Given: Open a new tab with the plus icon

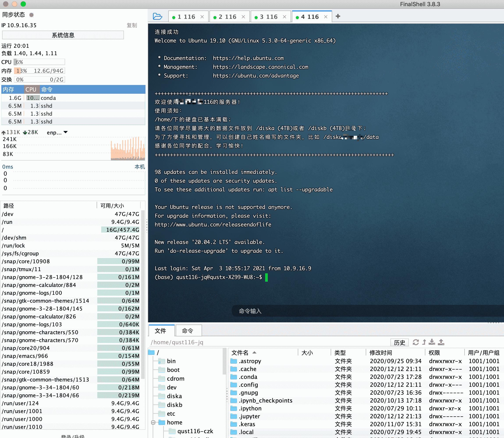Looking at the screenshot, I should pyautogui.click(x=338, y=16).
